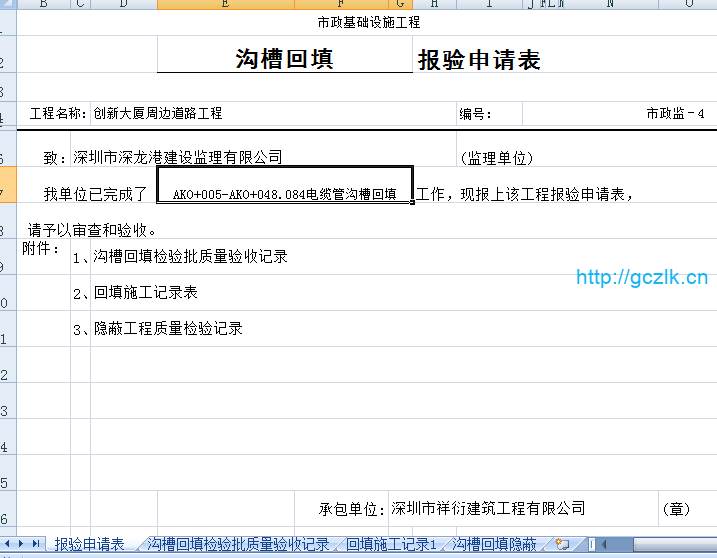
Task: Click the insert new worksheet icon
Action: tap(562, 544)
